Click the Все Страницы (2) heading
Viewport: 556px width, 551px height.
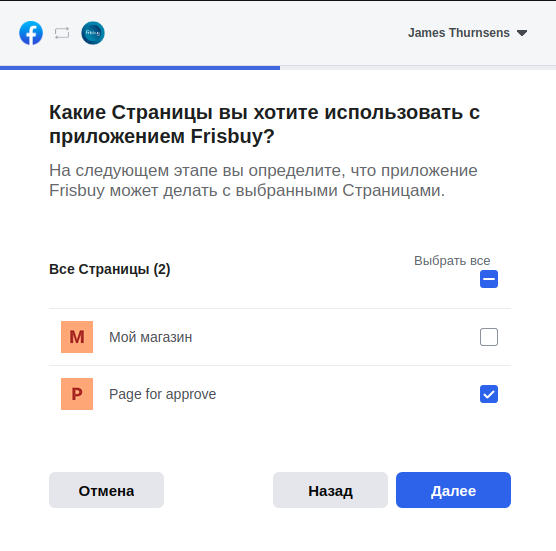(x=110, y=269)
